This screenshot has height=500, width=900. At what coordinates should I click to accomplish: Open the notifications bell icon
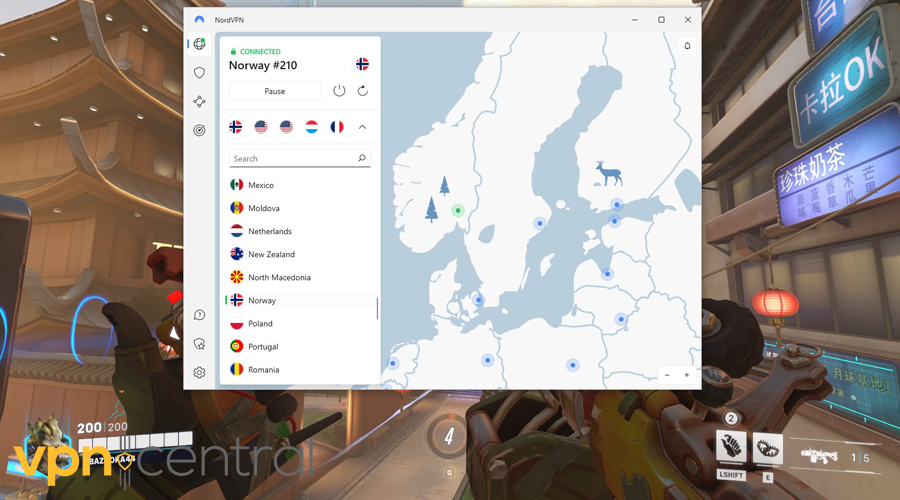(687, 46)
